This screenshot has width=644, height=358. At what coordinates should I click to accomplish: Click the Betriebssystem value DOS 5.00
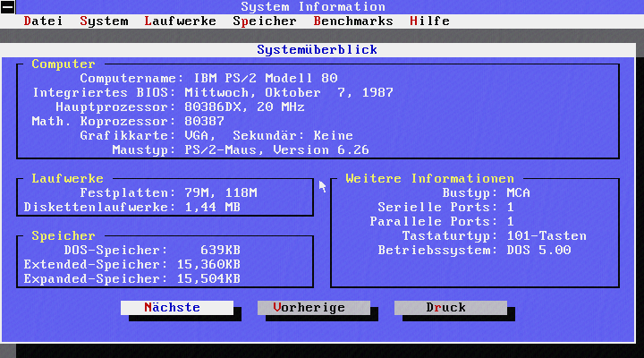[538, 250]
